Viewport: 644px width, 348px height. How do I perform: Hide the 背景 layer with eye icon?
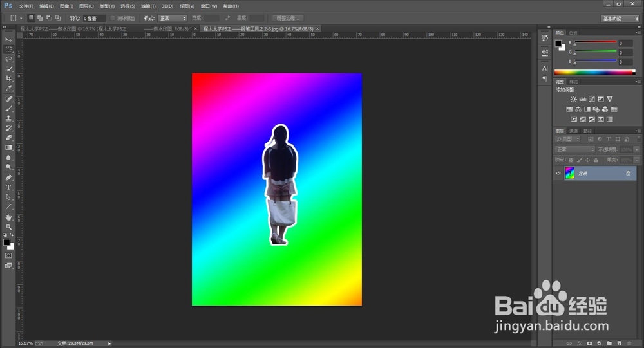(558, 174)
